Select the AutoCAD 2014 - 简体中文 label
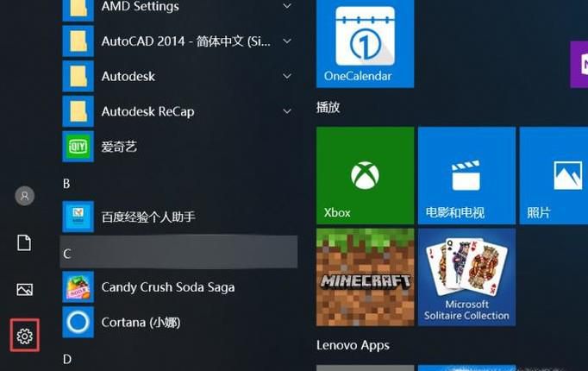 click(186, 41)
